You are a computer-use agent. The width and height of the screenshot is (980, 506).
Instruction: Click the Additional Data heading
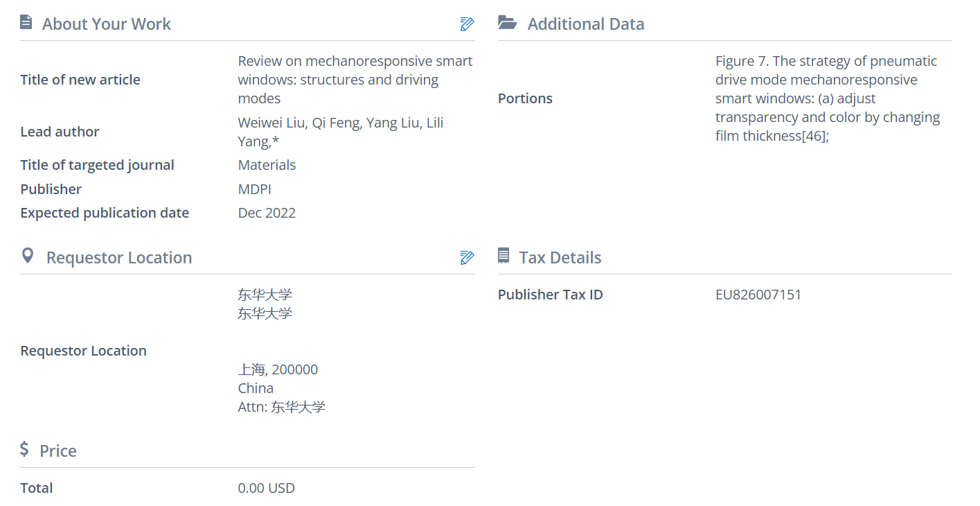coord(585,24)
